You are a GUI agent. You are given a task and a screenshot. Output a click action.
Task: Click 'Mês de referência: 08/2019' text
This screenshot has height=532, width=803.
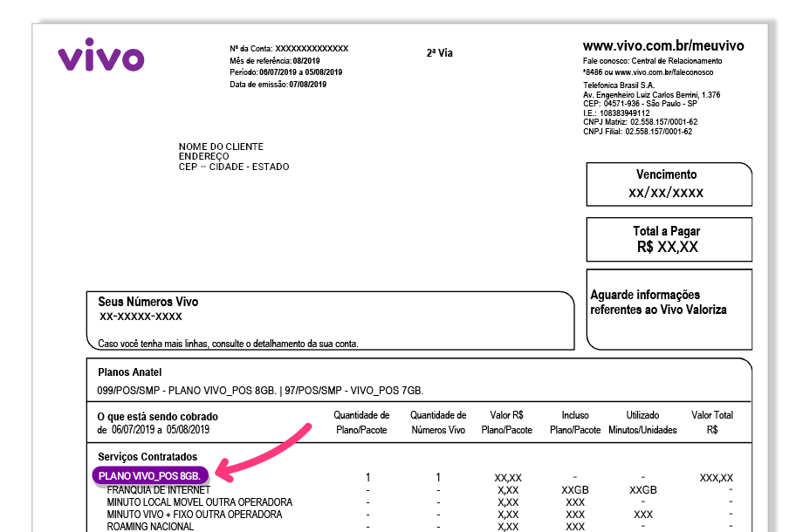[x=274, y=60]
